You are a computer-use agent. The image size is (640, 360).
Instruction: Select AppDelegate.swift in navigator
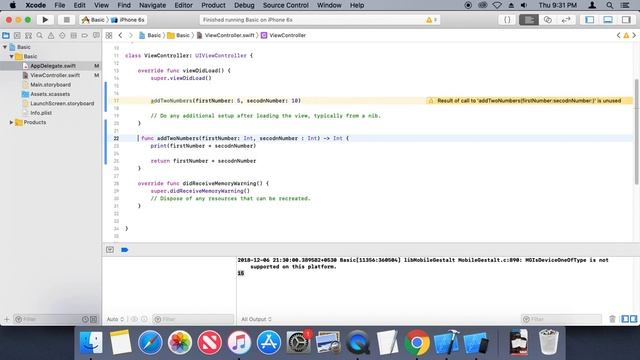pyautogui.click(x=51, y=66)
